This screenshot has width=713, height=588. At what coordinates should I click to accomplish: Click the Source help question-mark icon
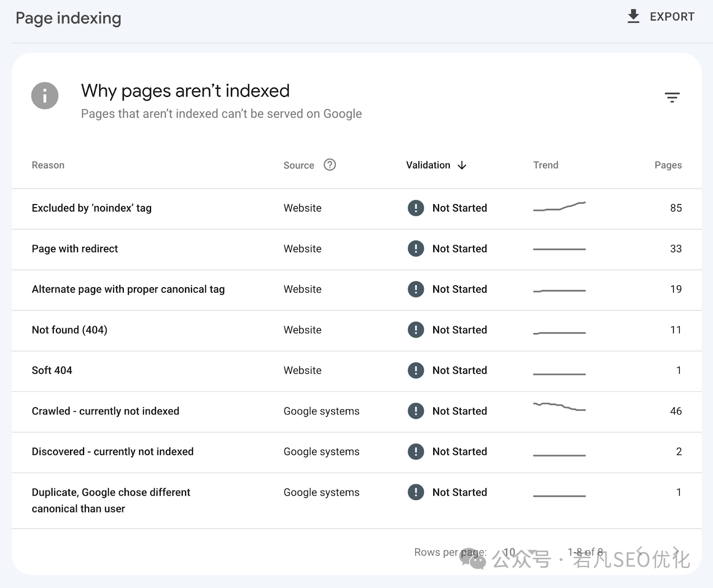coord(330,165)
